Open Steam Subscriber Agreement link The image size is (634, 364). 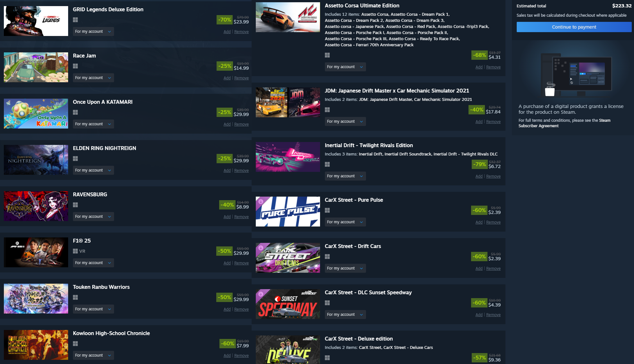(x=564, y=123)
